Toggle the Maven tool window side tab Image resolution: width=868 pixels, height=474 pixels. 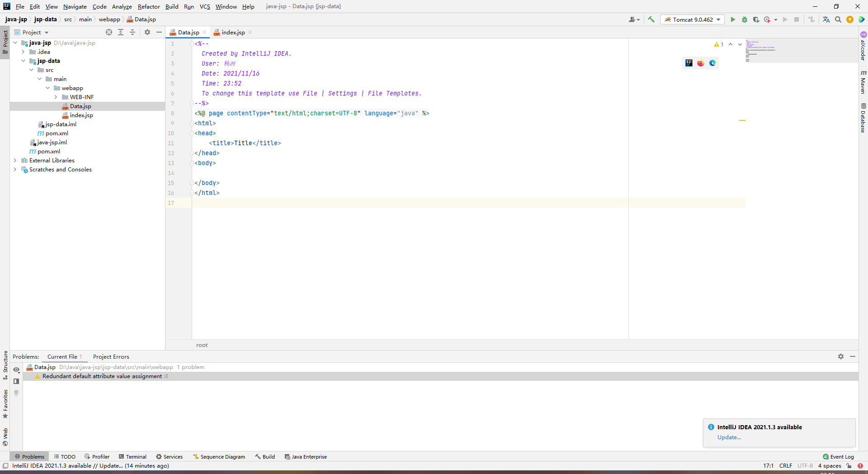point(863,82)
